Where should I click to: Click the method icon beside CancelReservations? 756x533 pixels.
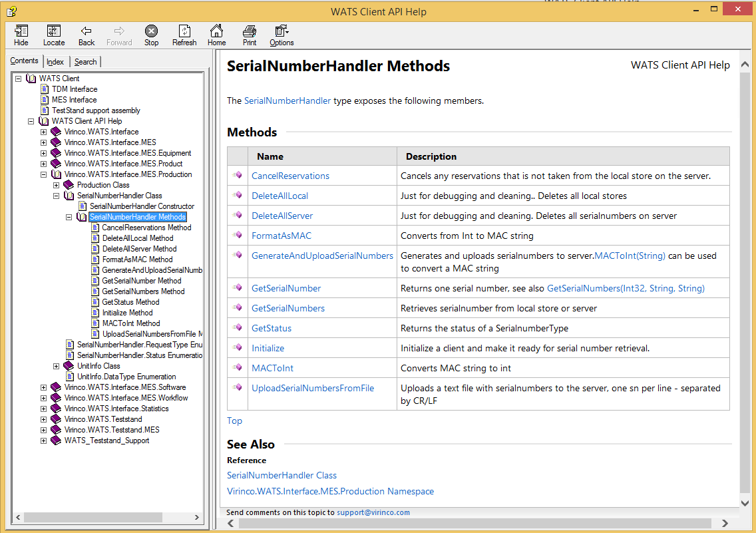237,175
